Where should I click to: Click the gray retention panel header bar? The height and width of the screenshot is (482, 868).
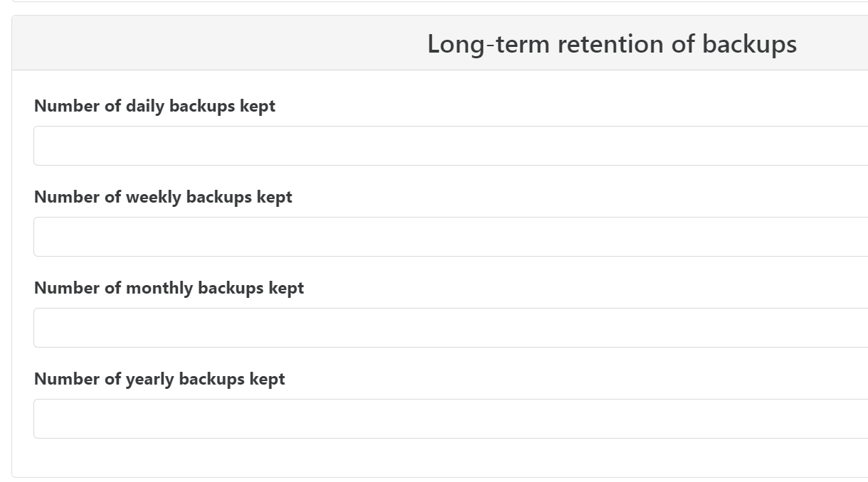(x=213, y=43)
